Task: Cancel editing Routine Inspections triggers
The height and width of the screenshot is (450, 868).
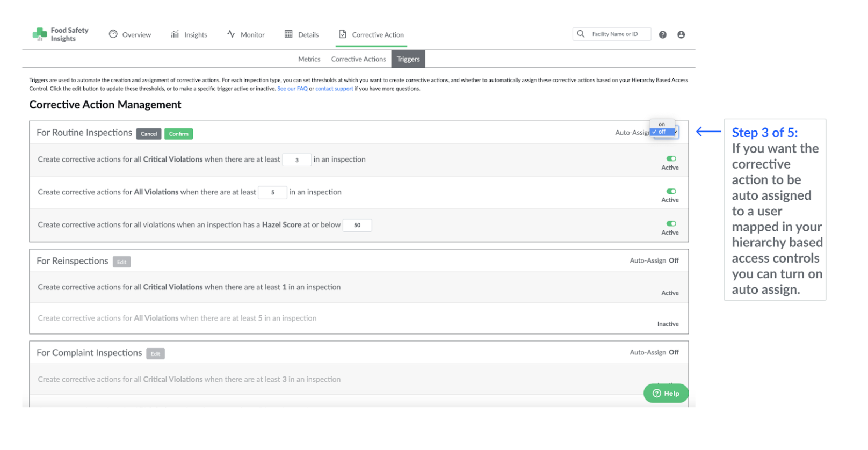Action: (x=149, y=134)
